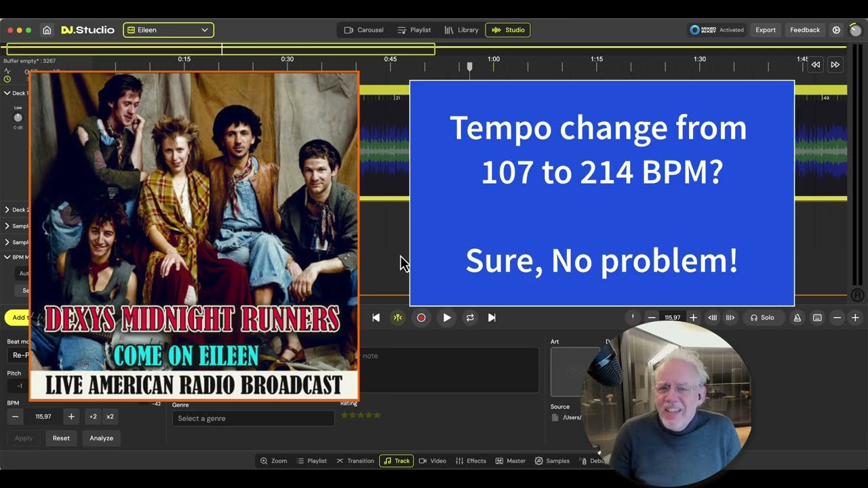Decrease the transport tempo with minus

click(x=652, y=317)
